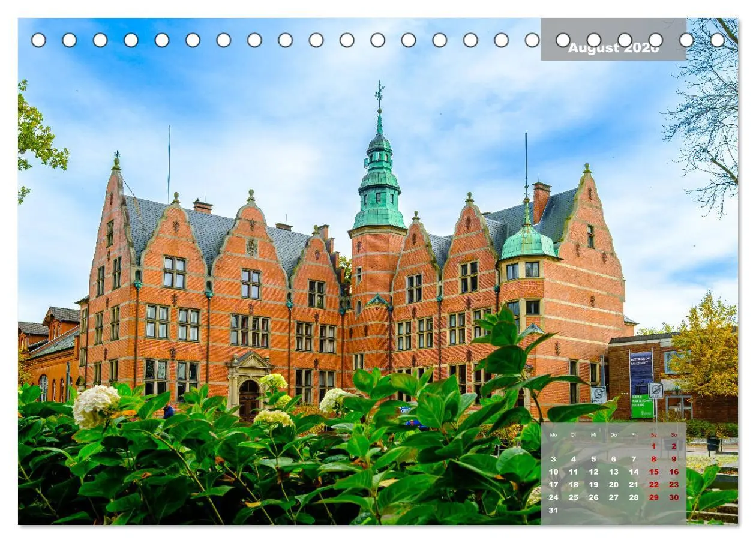Image resolution: width=756 pixels, height=543 pixels.
Task: Pick date 24 in the calendar grid
Action: tap(553, 497)
